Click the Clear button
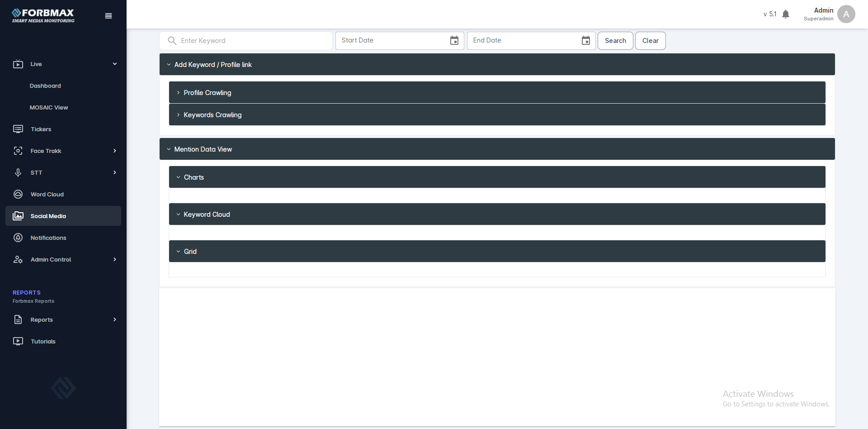This screenshot has width=868, height=429. (x=650, y=41)
